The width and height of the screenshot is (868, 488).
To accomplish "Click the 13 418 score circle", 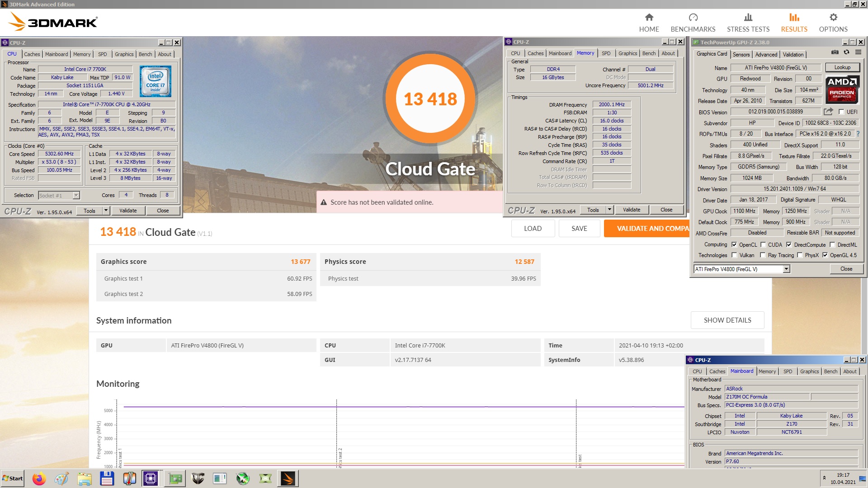I will point(430,99).
